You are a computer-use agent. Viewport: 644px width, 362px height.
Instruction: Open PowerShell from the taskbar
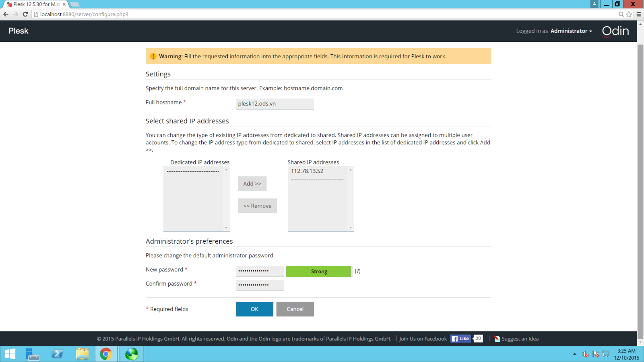57,354
